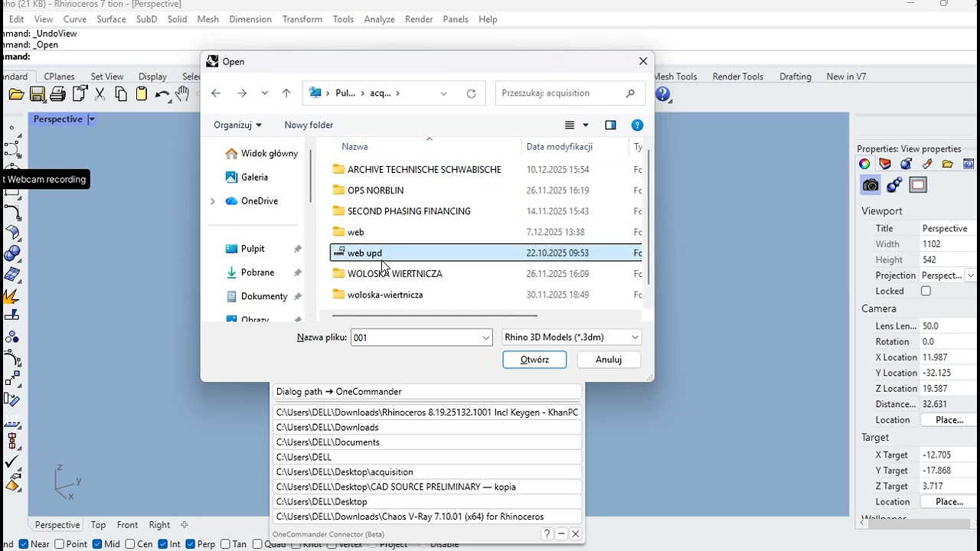Open the address bar history chevron

(x=443, y=93)
